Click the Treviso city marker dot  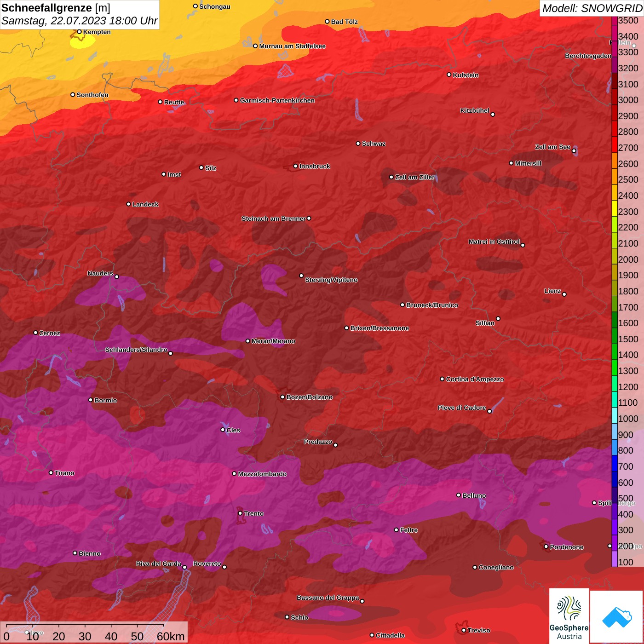[x=464, y=630]
